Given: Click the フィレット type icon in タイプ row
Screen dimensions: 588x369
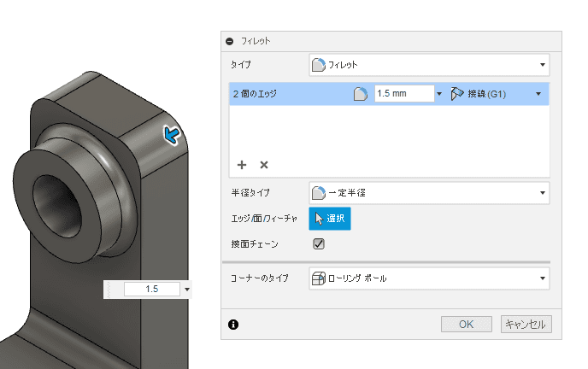Looking at the screenshot, I should [x=319, y=65].
